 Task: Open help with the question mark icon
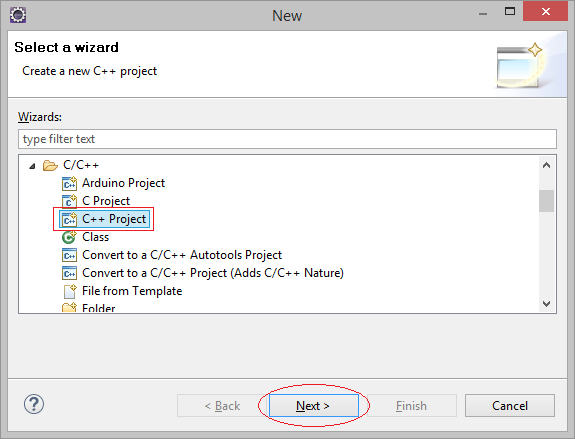[x=34, y=404]
